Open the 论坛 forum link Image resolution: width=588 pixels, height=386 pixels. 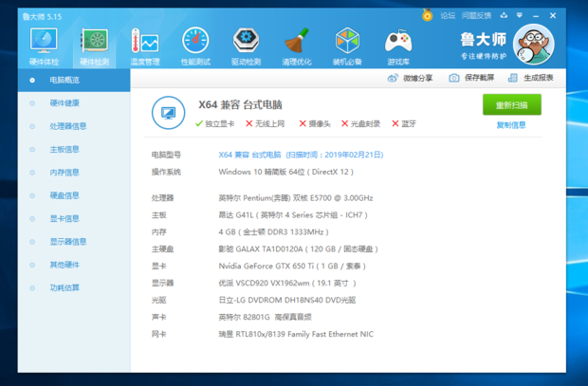[x=448, y=15]
